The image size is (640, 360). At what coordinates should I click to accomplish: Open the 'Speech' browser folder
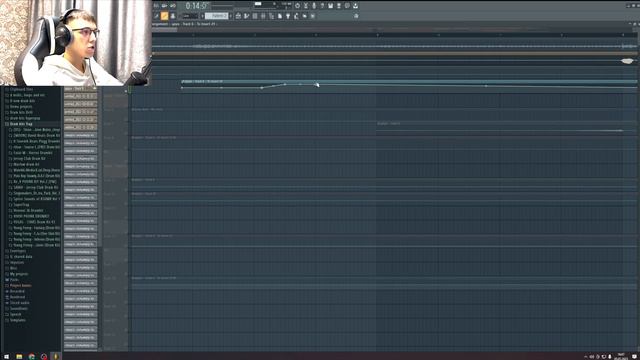tap(16, 314)
